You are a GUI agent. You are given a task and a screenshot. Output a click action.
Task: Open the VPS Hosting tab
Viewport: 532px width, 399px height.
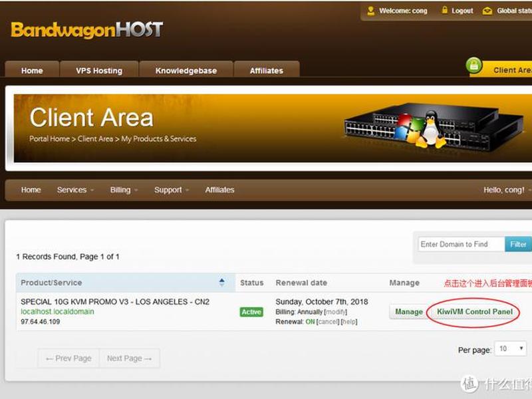tap(99, 70)
